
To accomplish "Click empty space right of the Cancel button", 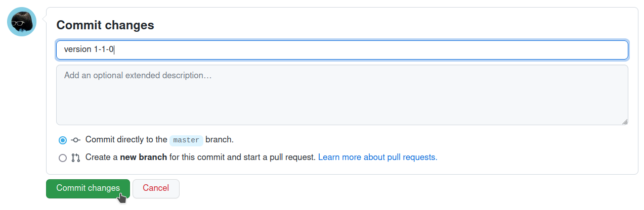I will click(x=354, y=188).
